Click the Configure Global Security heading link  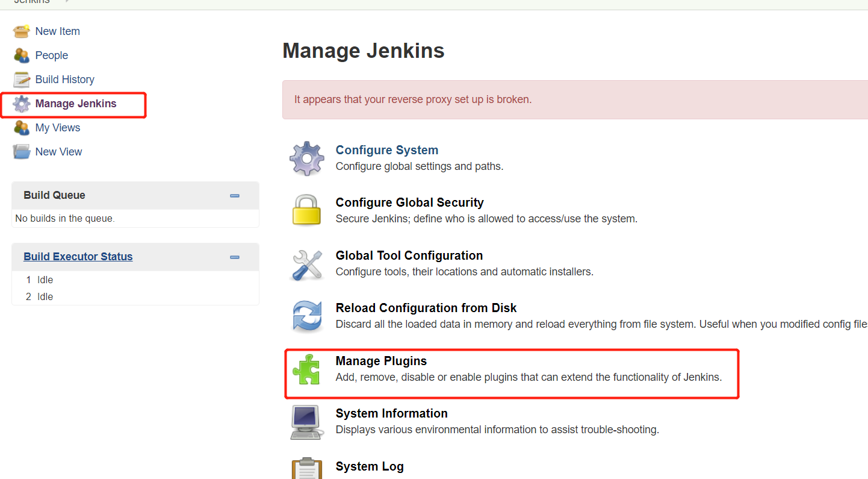point(409,202)
